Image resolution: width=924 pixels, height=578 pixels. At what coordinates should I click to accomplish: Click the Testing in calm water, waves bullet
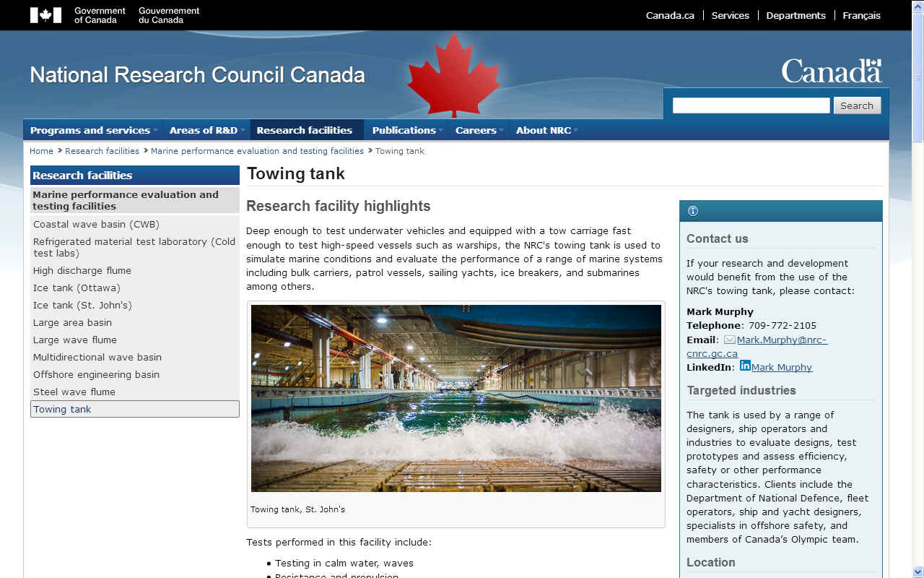[x=344, y=564]
